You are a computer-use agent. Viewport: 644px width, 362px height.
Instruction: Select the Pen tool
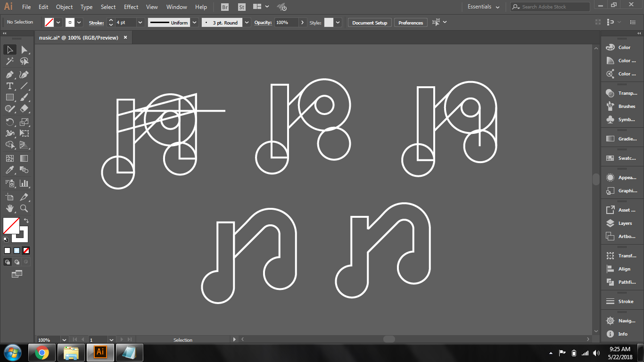coord(9,74)
